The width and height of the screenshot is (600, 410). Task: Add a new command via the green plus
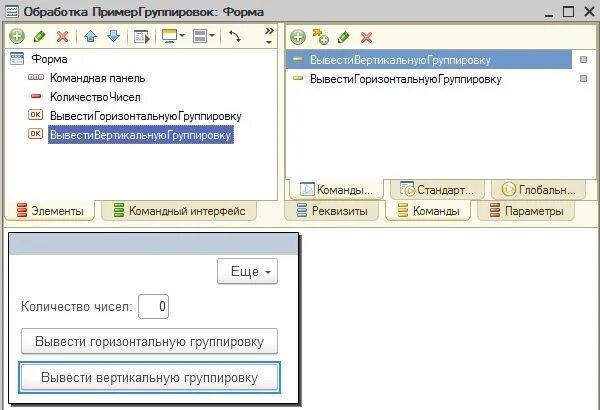(x=298, y=37)
